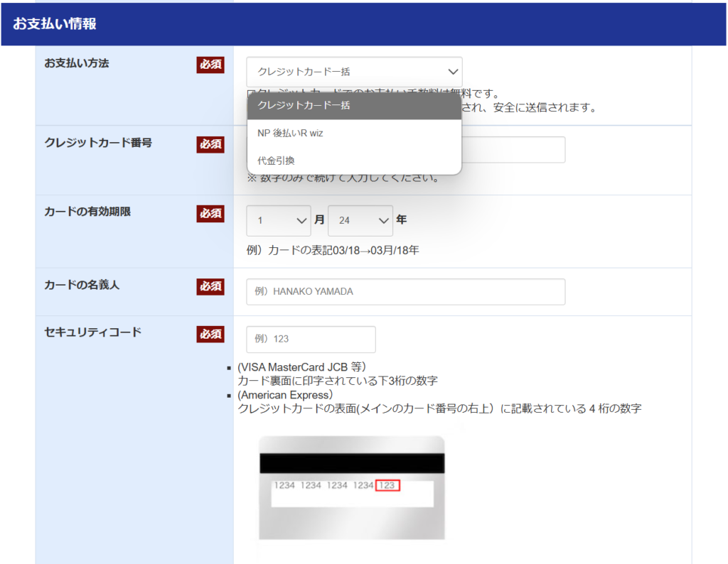Click the 必須 badge next to カードの名義人
Screen dimensions: 728x564
pyautogui.click(x=210, y=286)
